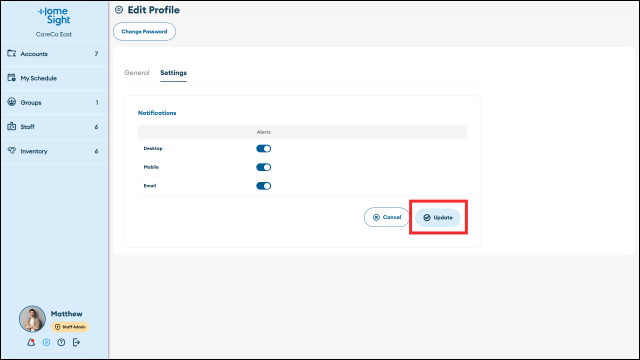
Task: Click the Cancel button
Action: click(387, 217)
